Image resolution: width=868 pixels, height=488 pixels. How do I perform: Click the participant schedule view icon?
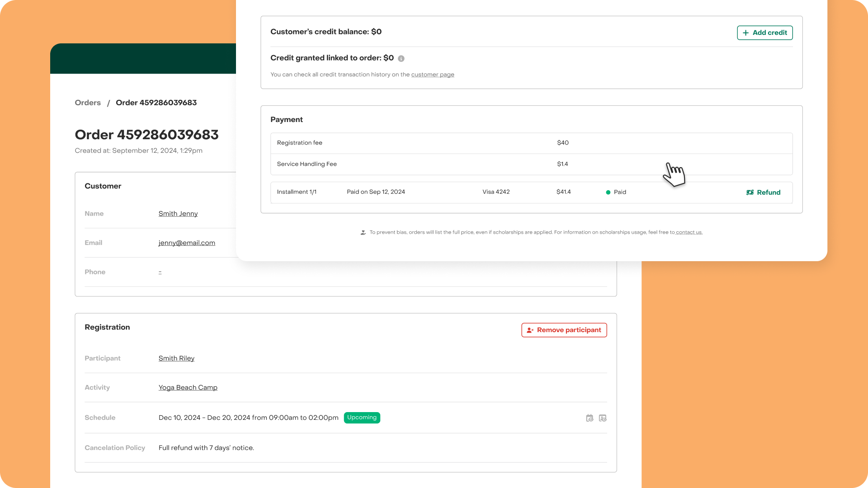pyautogui.click(x=603, y=418)
